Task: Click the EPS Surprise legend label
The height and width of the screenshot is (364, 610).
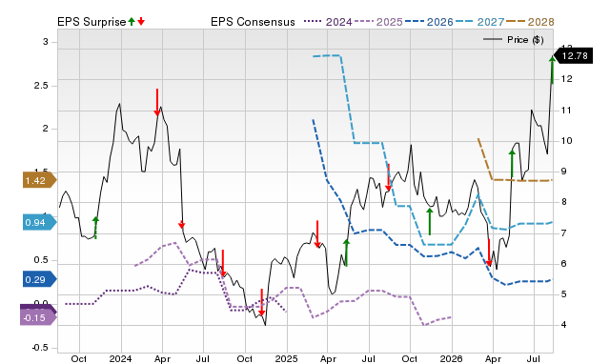Action: (91, 22)
